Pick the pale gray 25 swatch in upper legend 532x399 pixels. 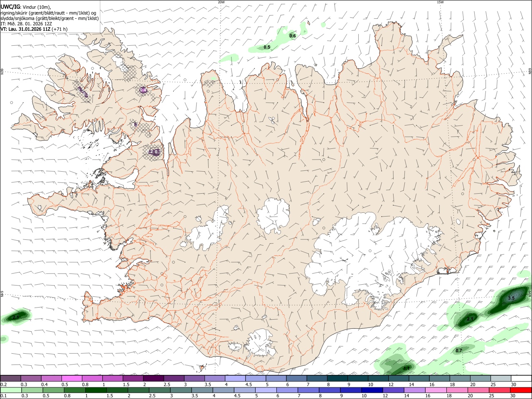pos(501,379)
